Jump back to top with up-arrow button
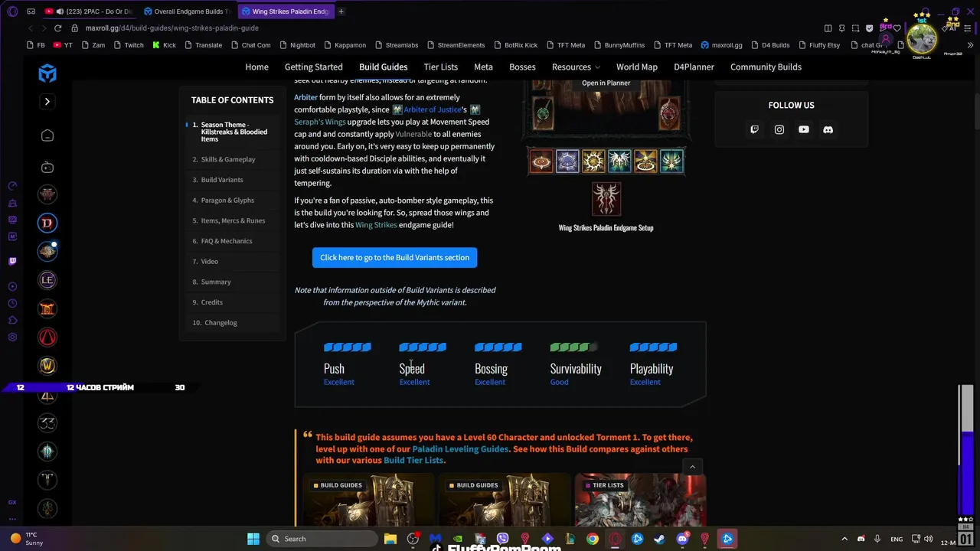 click(692, 467)
